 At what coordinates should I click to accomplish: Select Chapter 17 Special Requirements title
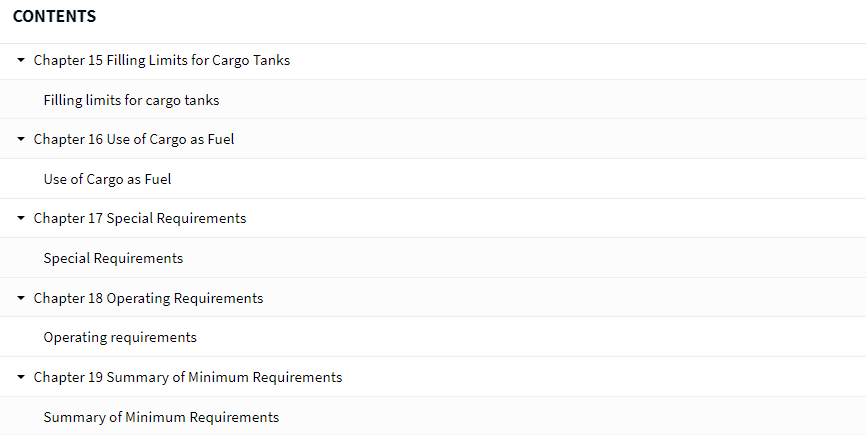[x=140, y=218]
